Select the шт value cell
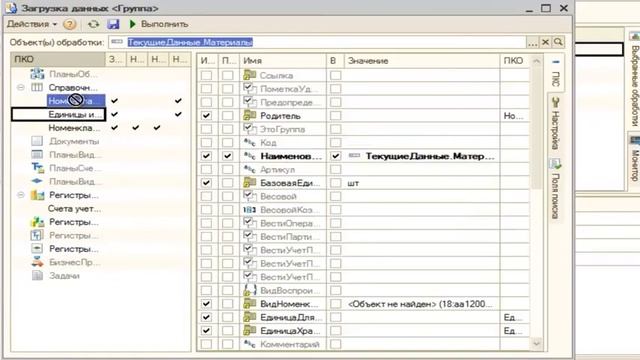The image size is (640, 360). pyautogui.click(x=422, y=183)
